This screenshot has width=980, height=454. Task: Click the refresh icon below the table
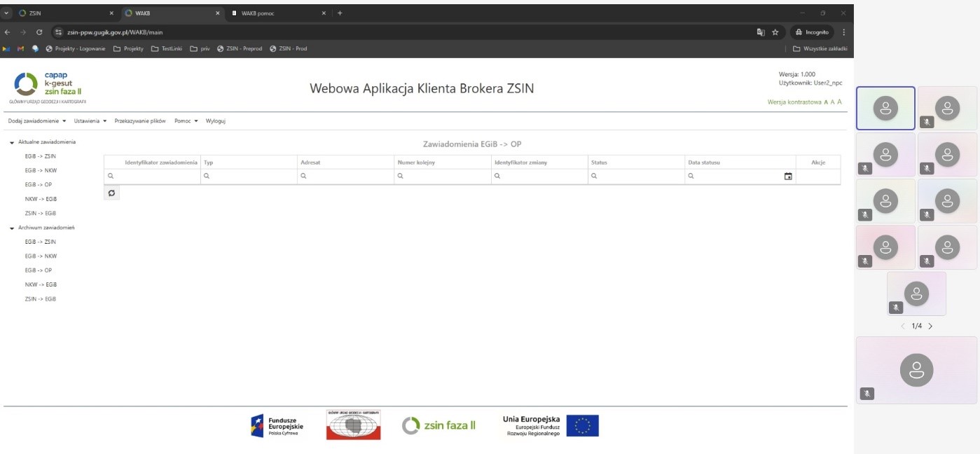coord(111,193)
